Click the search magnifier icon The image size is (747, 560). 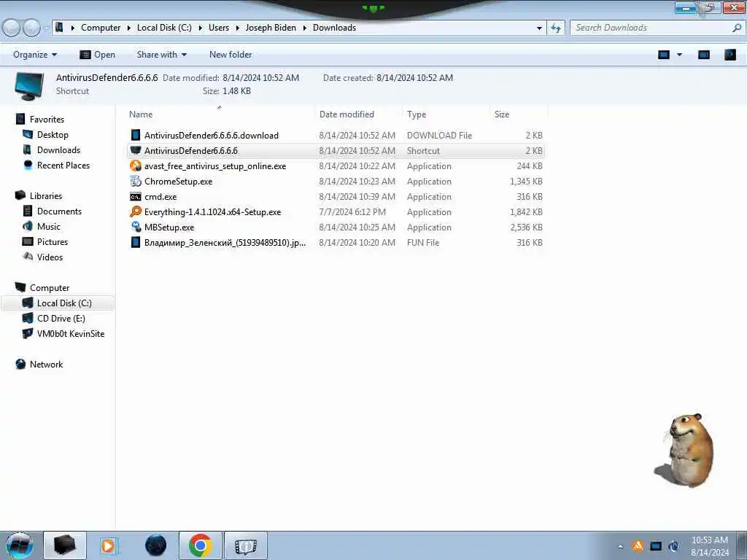click(737, 28)
